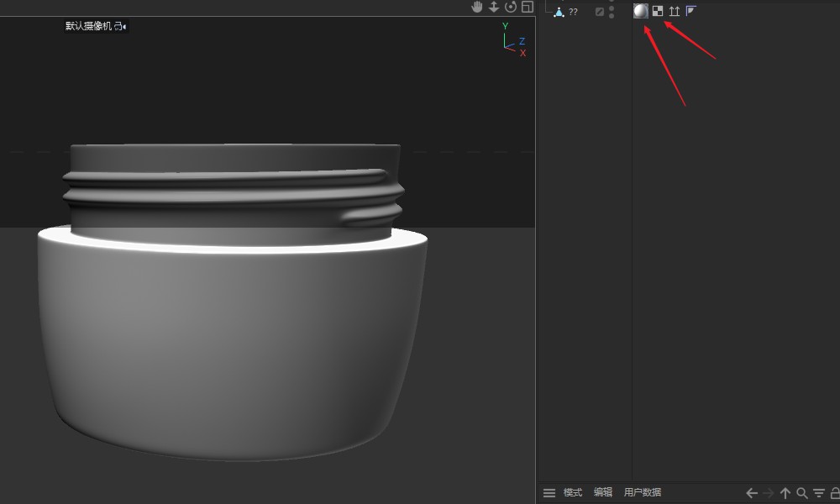This screenshot has height=504, width=840.
Task: Click the lock icon in Attribute Manager
Action: [833, 493]
